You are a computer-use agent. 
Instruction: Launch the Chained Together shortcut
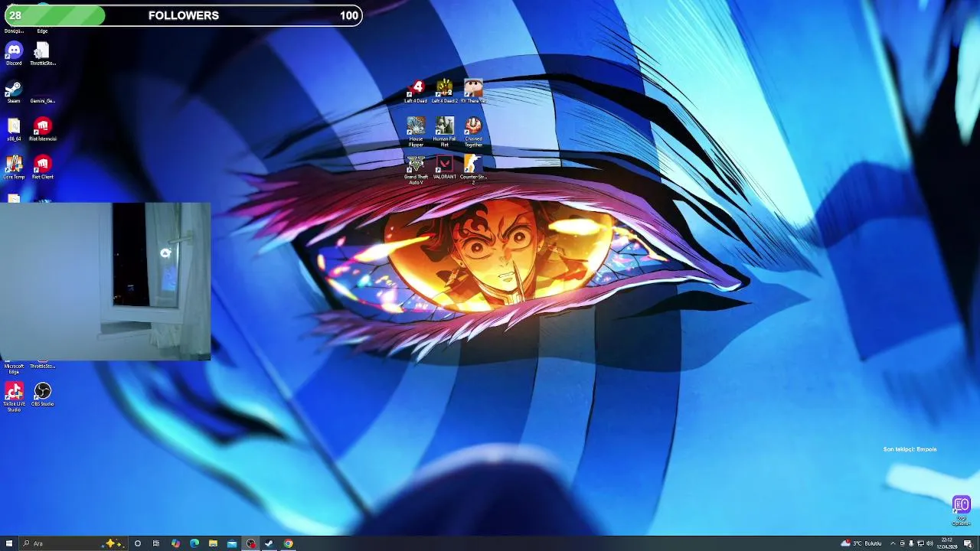pos(473,132)
